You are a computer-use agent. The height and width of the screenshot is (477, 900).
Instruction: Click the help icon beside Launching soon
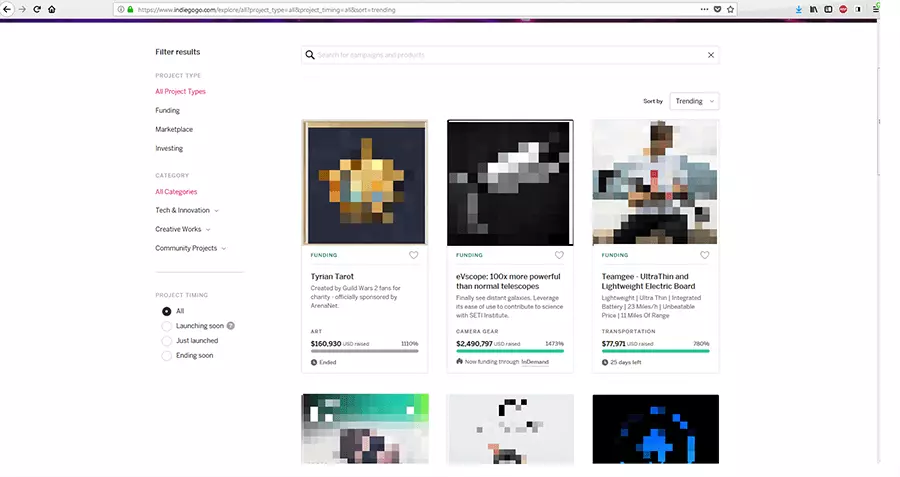coord(231,326)
